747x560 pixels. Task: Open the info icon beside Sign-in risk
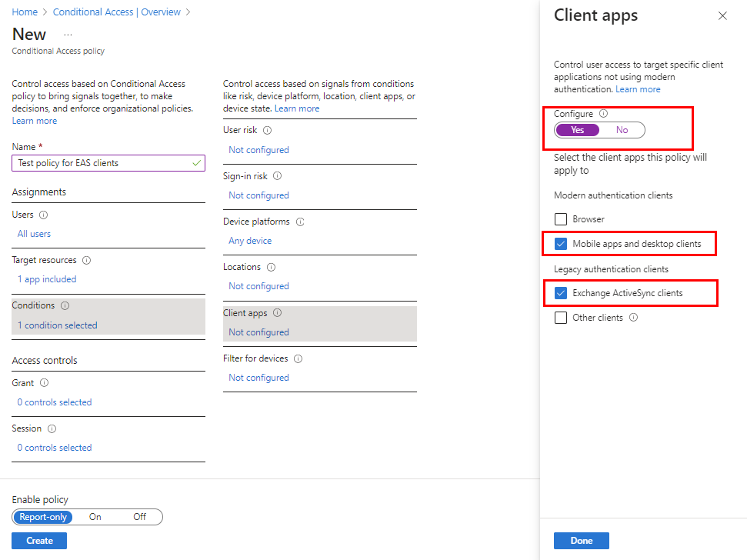(x=277, y=175)
